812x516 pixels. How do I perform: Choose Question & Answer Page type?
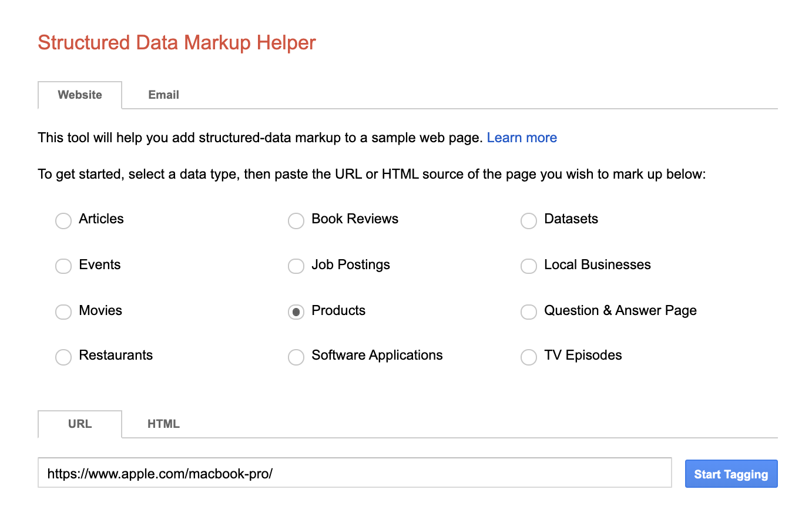(529, 312)
